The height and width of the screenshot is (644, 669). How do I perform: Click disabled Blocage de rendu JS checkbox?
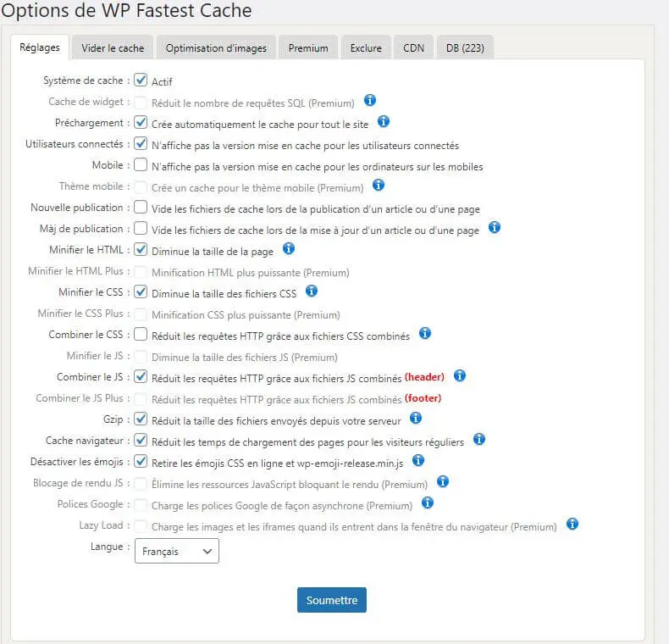click(141, 484)
